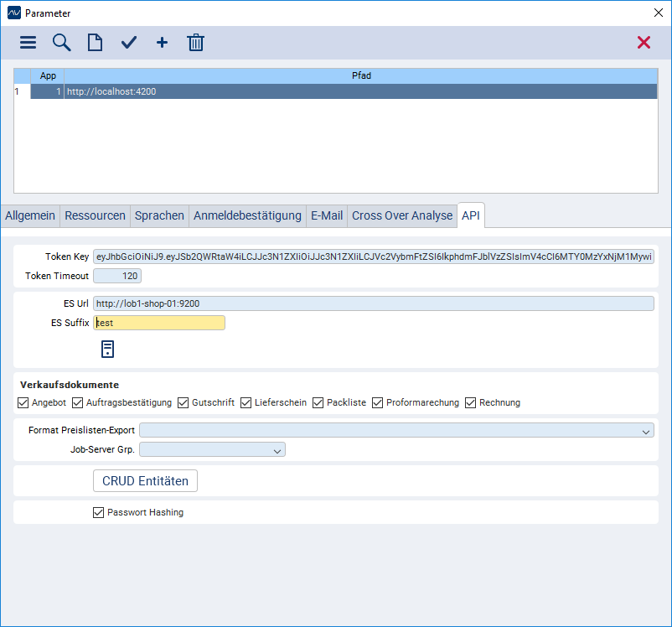
Task: Toggle the Auftragsbestätigung checkbox
Action: click(78, 402)
